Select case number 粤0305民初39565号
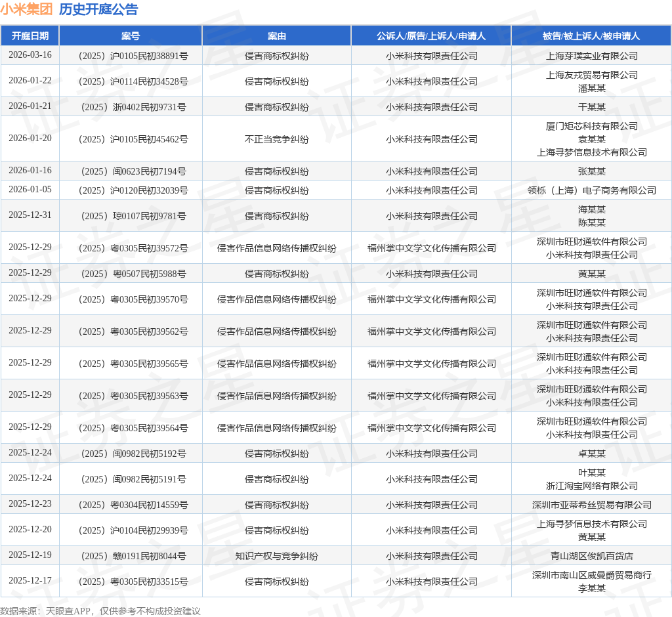The height and width of the screenshot is (617, 672). click(x=133, y=364)
